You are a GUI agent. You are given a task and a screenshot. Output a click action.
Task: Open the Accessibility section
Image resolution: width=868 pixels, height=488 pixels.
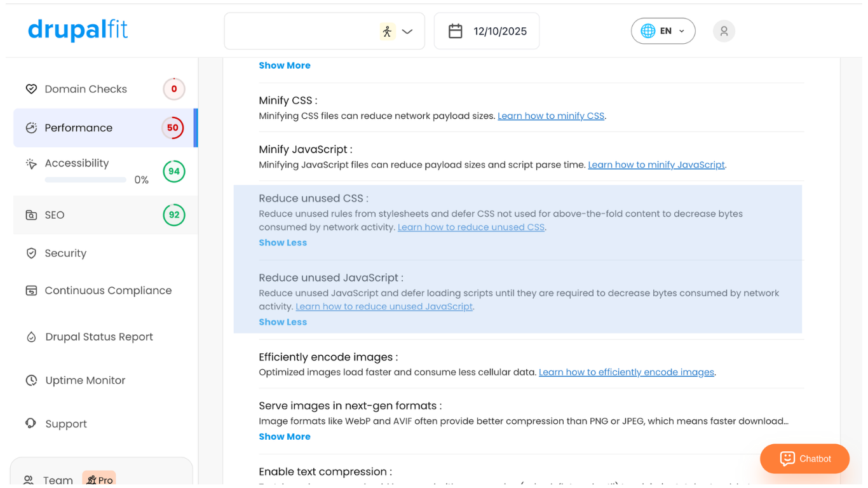[x=105, y=172]
